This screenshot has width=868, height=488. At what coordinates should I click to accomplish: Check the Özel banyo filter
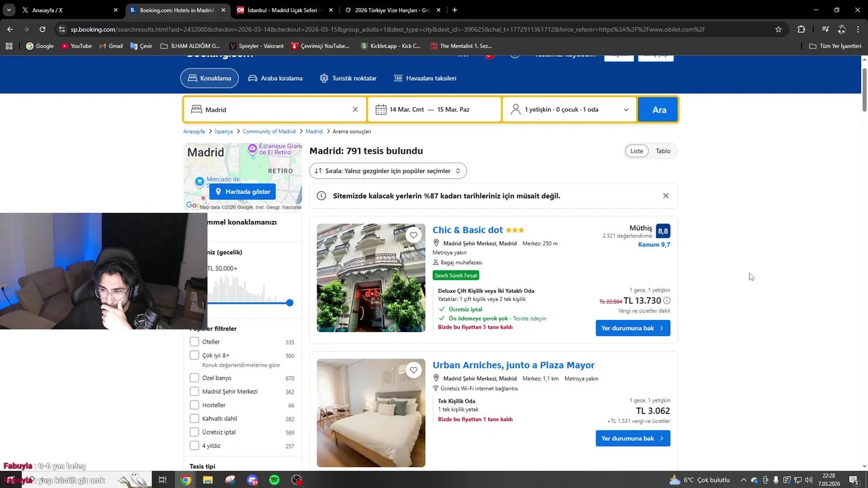coord(195,378)
